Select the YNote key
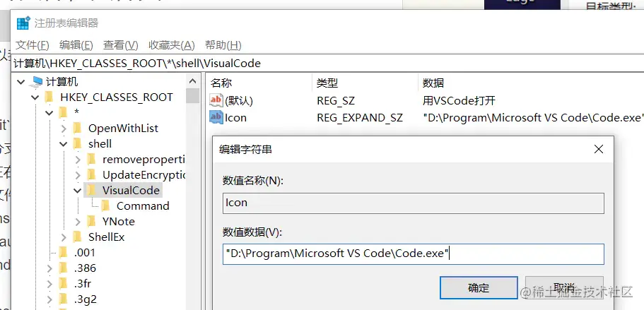Image resolution: width=644 pixels, height=310 pixels. tap(119, 222)
